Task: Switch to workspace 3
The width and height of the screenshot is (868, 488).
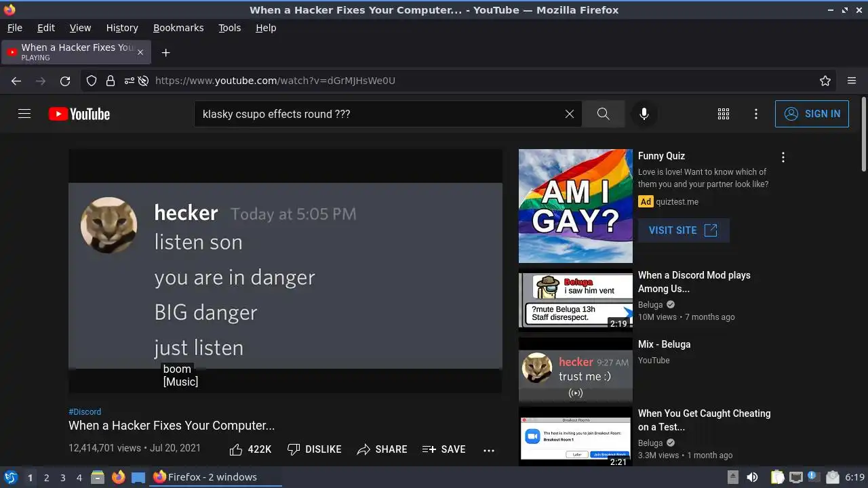Action: point(62,477)
